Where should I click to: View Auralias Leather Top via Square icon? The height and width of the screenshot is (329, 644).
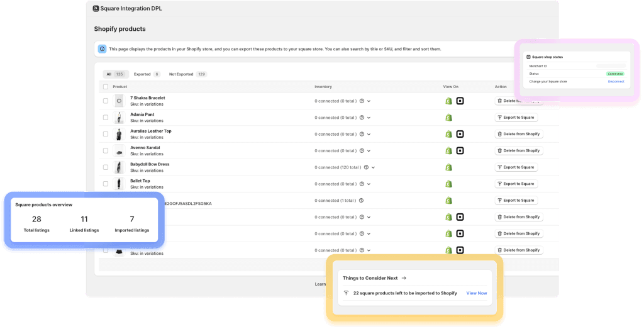[460, 135]
